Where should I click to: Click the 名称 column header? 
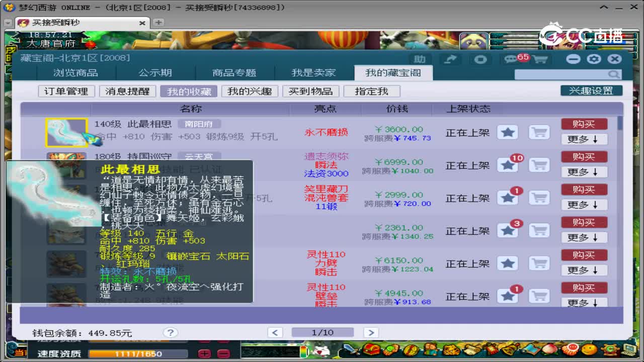pos(191,109)
